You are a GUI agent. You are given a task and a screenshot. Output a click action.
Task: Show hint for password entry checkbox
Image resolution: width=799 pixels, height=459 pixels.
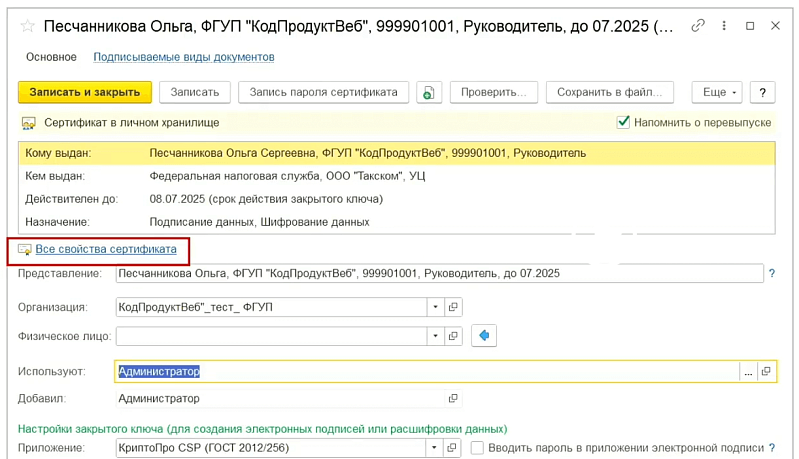click(x=772, y=448)
